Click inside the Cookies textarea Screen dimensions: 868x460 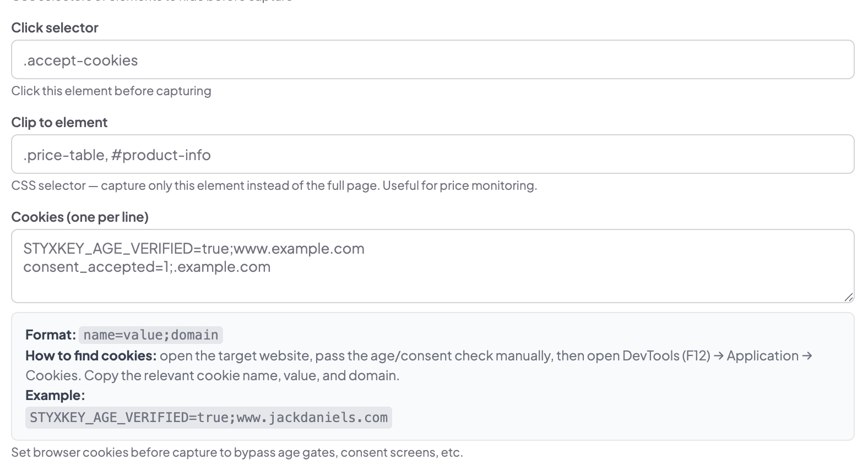(x=432, y=266)
